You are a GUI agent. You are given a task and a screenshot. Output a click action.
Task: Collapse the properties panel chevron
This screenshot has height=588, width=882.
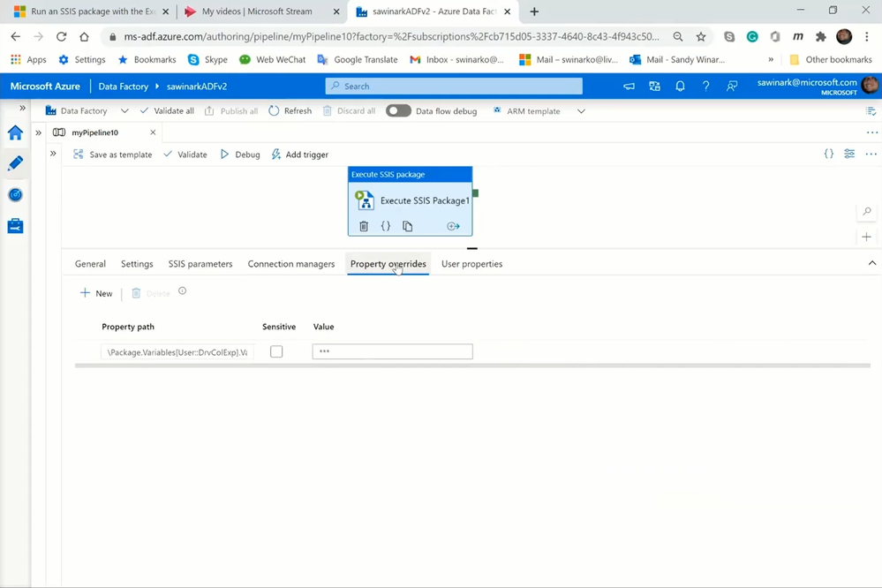(x=872, y=263)
